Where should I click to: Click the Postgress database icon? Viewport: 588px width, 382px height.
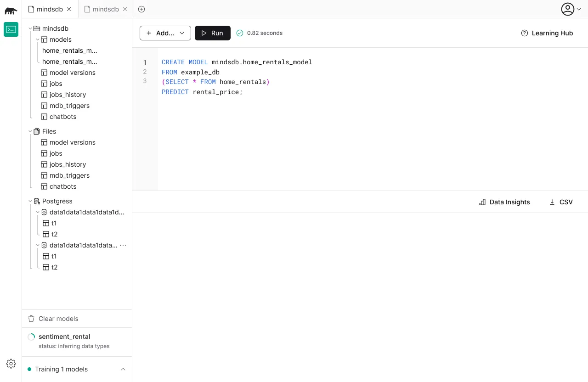(37, 201)
